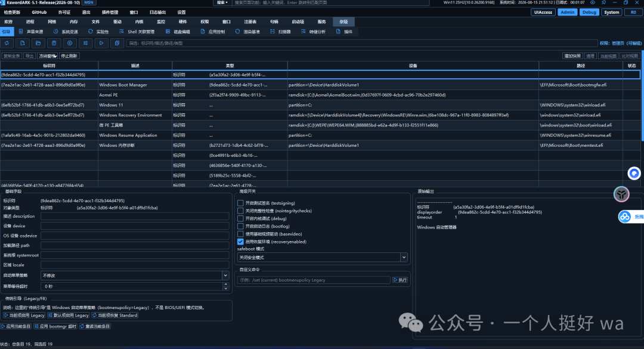Open the safeboot 模式 dropdown
The width and height of the screenshot is (644, 349).
pos(322,257)
